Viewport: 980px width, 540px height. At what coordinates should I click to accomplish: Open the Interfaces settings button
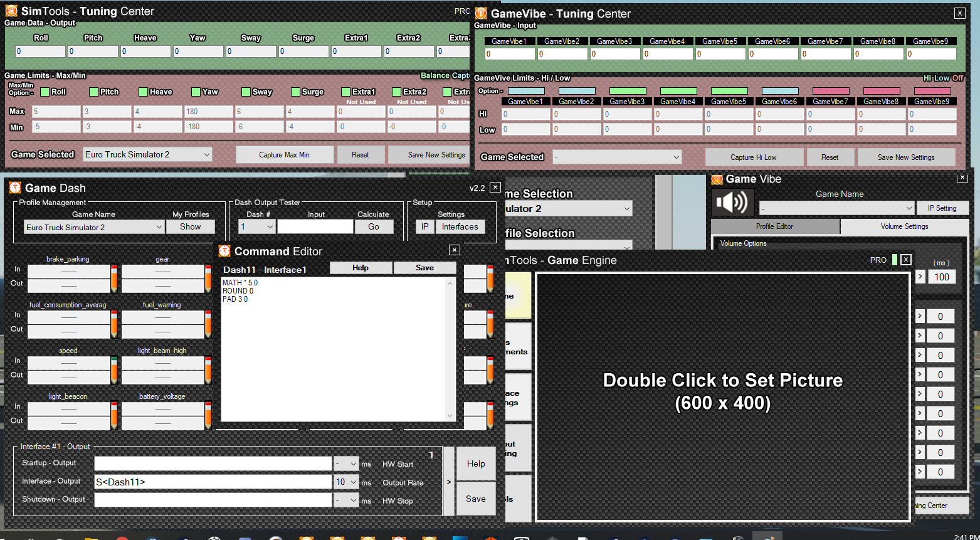460,227
